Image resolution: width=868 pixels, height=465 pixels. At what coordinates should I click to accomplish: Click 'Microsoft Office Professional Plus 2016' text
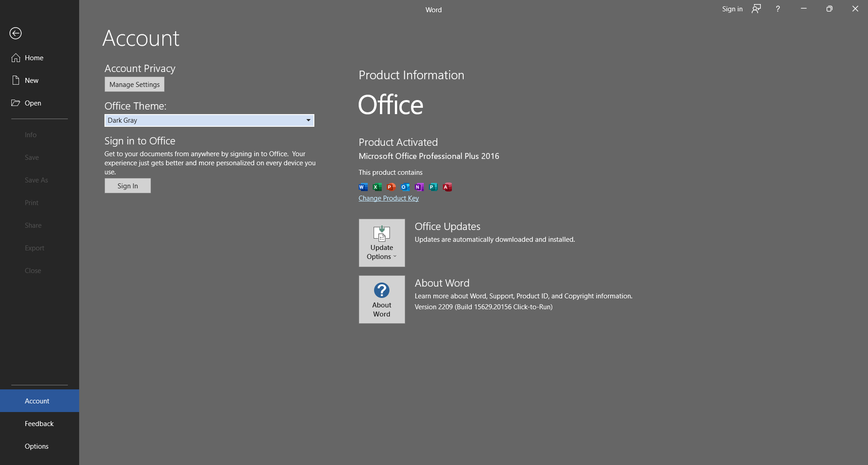click(429, 156)
